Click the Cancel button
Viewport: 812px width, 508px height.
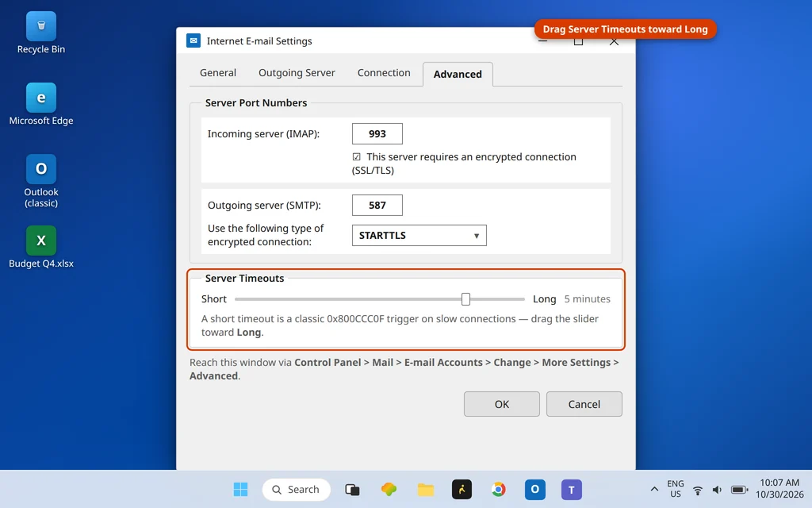pos(584,404)
